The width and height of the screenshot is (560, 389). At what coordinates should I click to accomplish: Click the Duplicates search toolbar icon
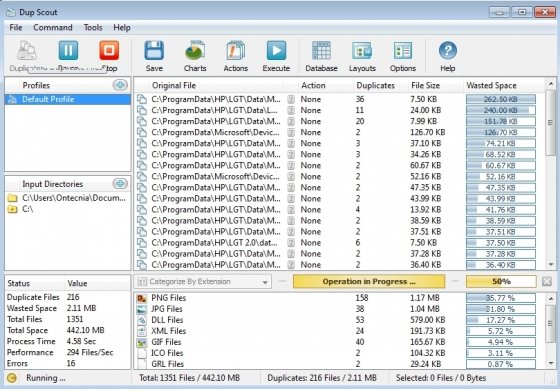click(27, 51)
